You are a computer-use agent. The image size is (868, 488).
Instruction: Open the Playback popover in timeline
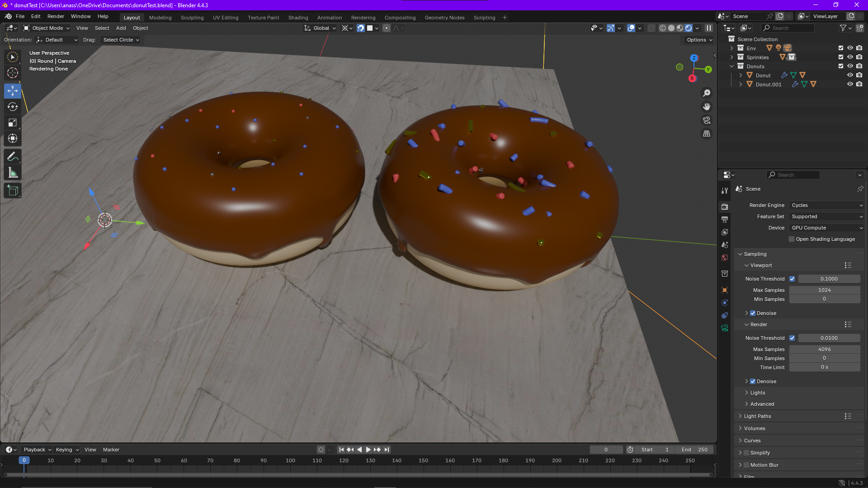[x=37, y=450]
